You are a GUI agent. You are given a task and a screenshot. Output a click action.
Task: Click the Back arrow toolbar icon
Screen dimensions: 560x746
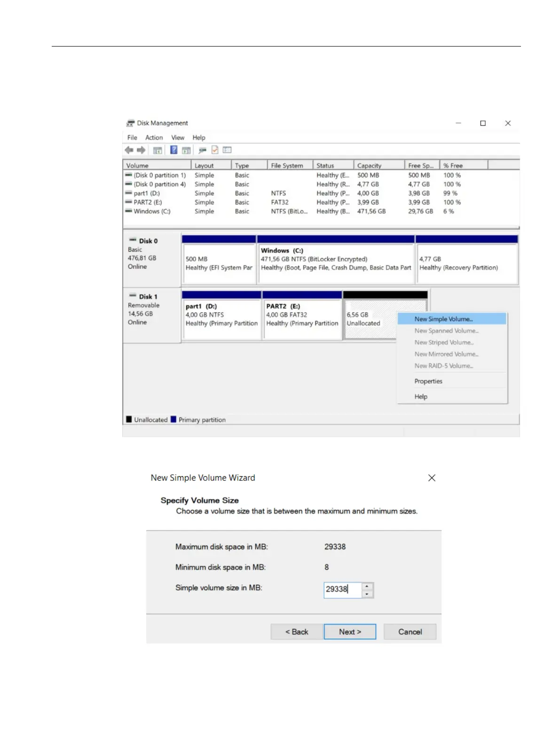pyautogui.click(x=129, y=150)
